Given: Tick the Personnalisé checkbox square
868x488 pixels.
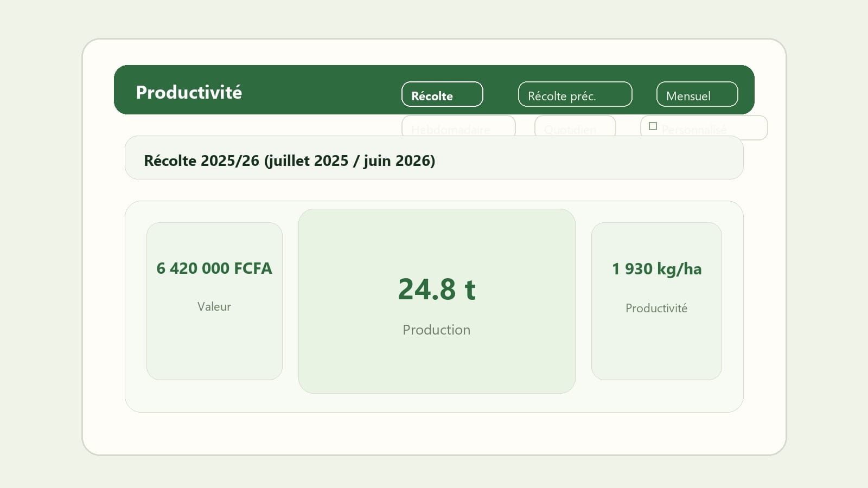Looking at the screenshot, I should (653, 126).
